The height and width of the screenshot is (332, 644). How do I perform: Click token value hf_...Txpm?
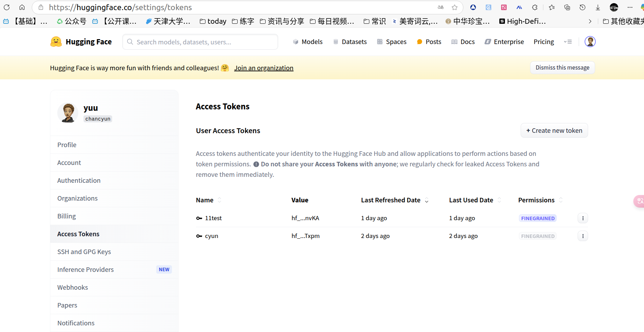coord(306,236)
